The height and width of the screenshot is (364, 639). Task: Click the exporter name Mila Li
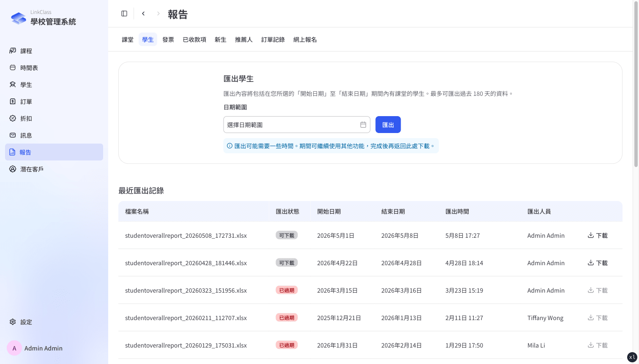click(536, 345)
